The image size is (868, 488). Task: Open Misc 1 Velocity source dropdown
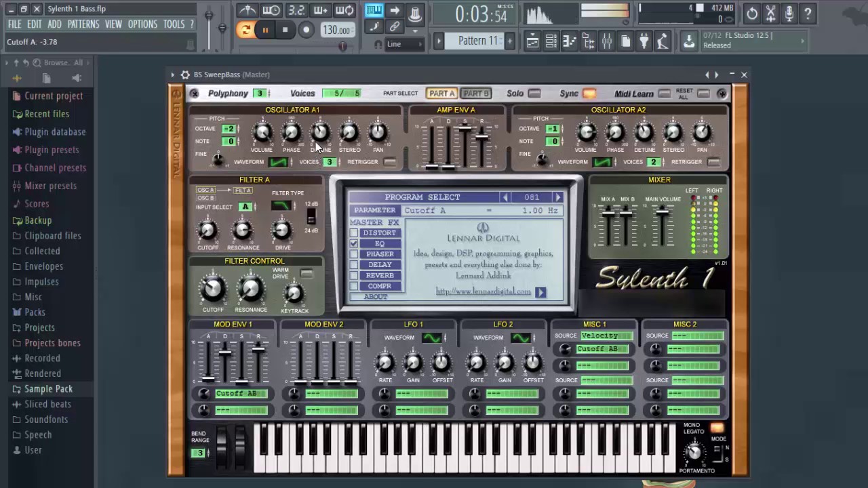[606, 335]
